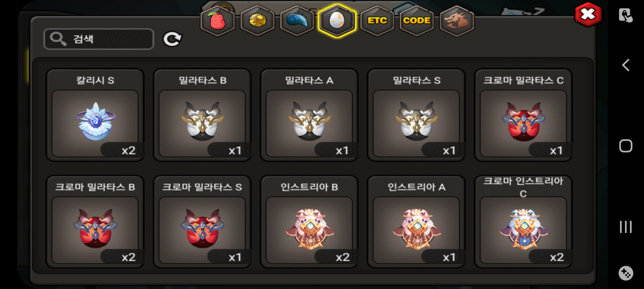Image resolution: width=644 pixels, height=289 pixels.
Task: Open the CODE tab
Action: tap(417, 21)
